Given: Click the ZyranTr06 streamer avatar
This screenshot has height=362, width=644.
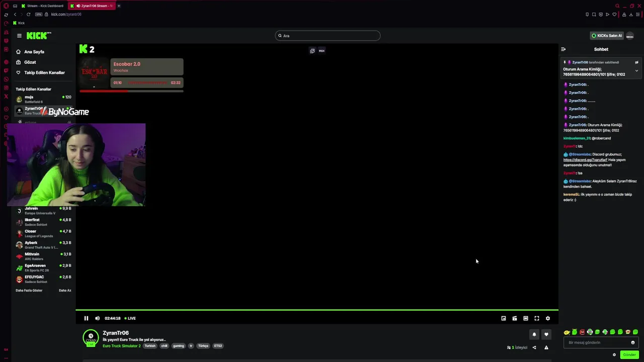Looking at the screenshot, I should pos(91,338).
